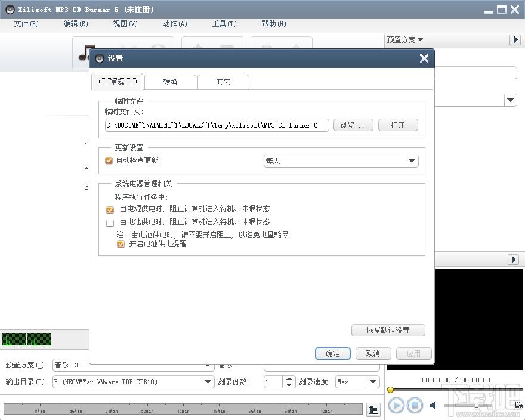Click the right CPU usage graph
The height and width of the screenshot is (420, 525).
tap(39, 339)
